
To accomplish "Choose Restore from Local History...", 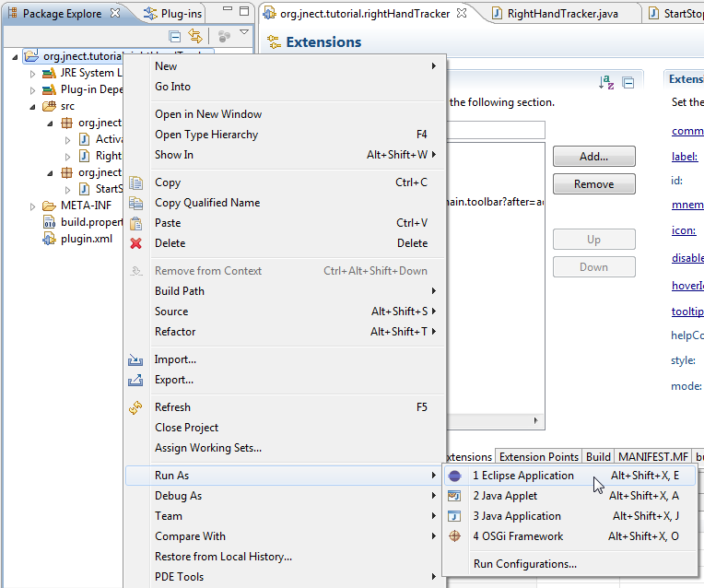I will click(285, 557).
